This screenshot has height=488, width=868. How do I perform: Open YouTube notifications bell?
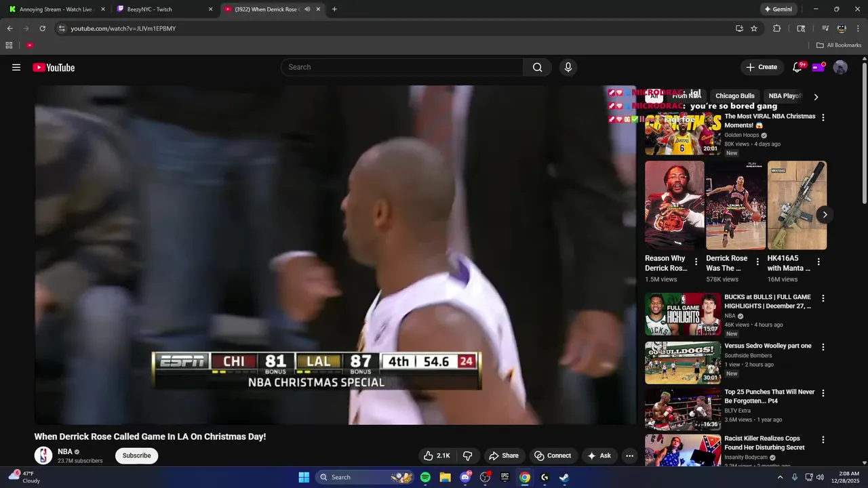pyautogui.click(x=797, y=67)
